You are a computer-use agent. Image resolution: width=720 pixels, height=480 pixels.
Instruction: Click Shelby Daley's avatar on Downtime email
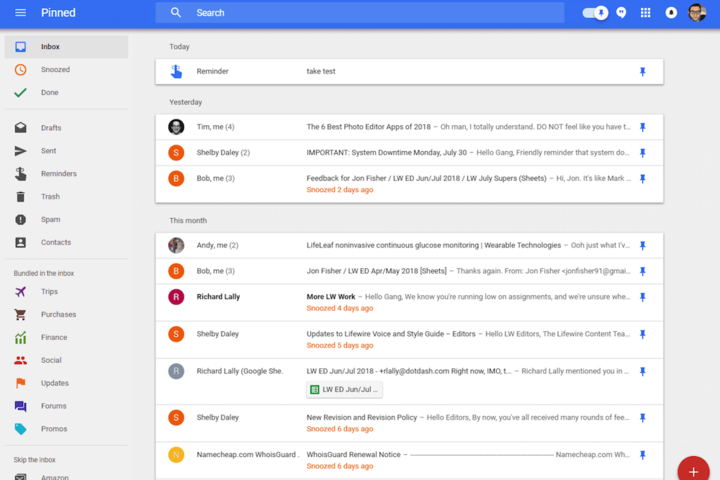click(x=176, y=152)
